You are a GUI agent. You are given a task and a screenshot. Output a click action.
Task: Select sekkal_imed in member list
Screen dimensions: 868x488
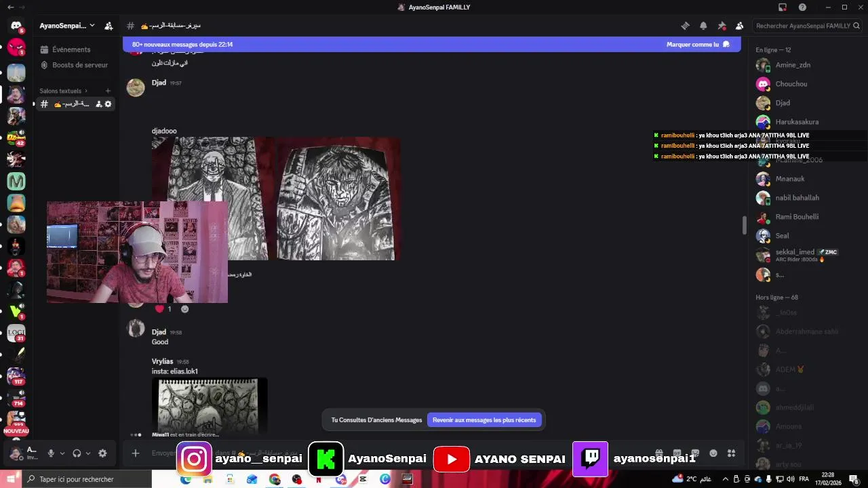(804, 256)
